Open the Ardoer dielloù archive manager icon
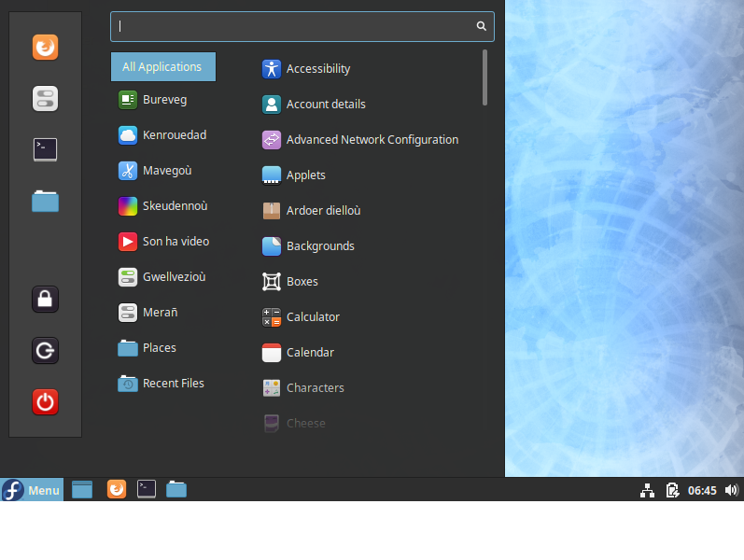744x560 pixels. click(x=272, y=211)
